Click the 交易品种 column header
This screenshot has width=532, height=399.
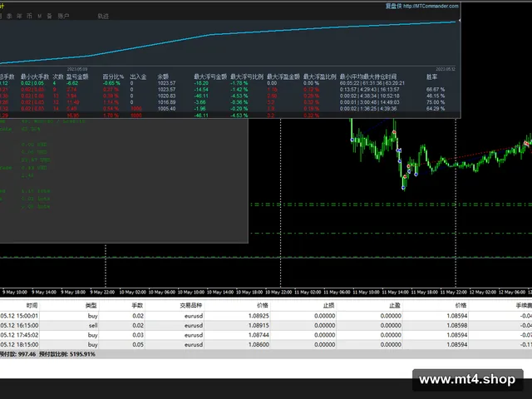point(191,305)
